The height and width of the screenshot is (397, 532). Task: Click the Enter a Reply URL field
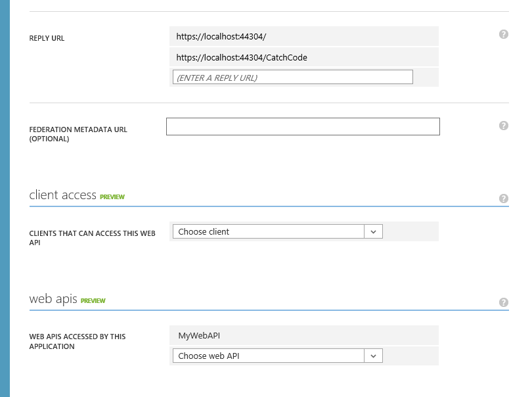[293, 77]
